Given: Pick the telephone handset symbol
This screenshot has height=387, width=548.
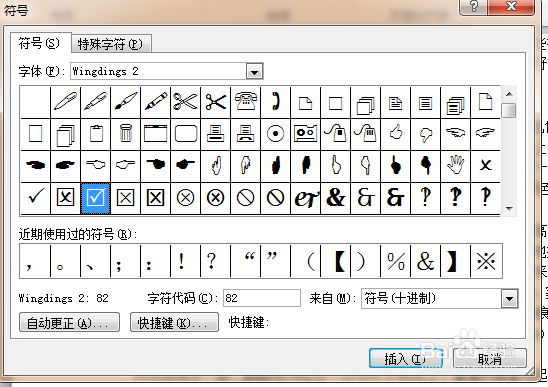Looking at the screenshot, I should click(x=276, y=102).
